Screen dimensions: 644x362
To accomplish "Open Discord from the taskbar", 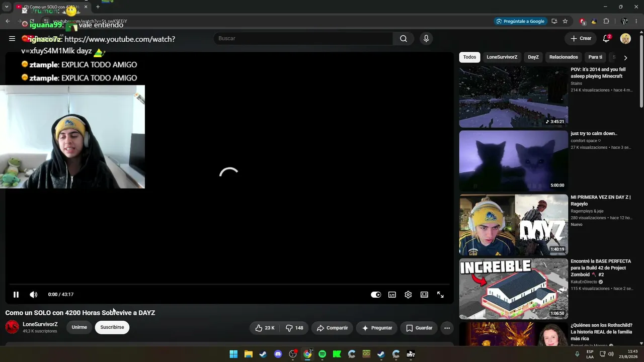I will click(x=278, y=354).
